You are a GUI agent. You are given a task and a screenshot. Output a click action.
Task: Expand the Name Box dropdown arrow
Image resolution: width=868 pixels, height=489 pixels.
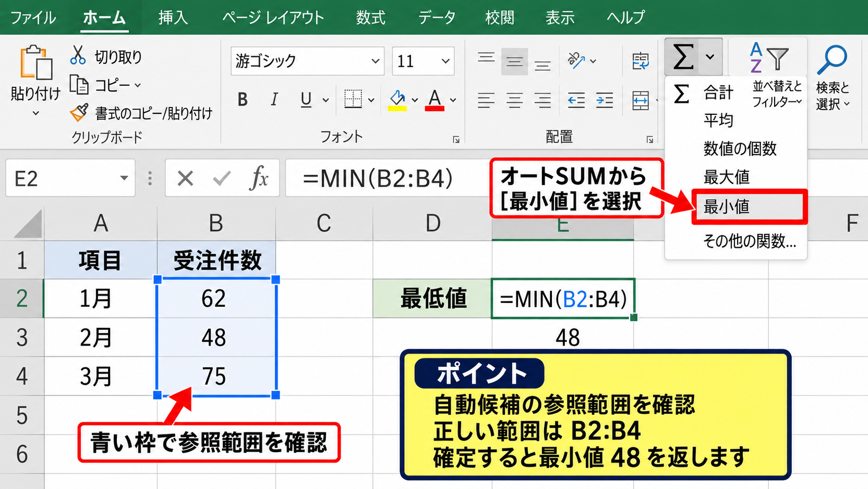point(124,178)
